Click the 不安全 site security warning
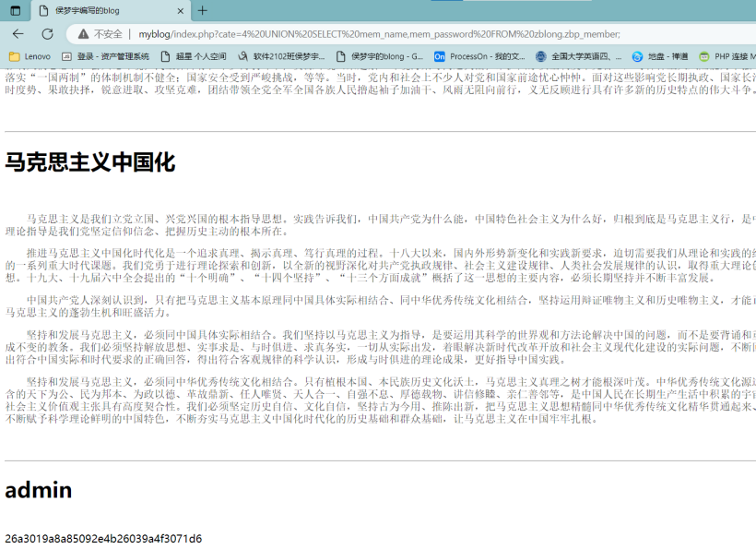The width and height of the screenshot is (756, 549). 100,34
